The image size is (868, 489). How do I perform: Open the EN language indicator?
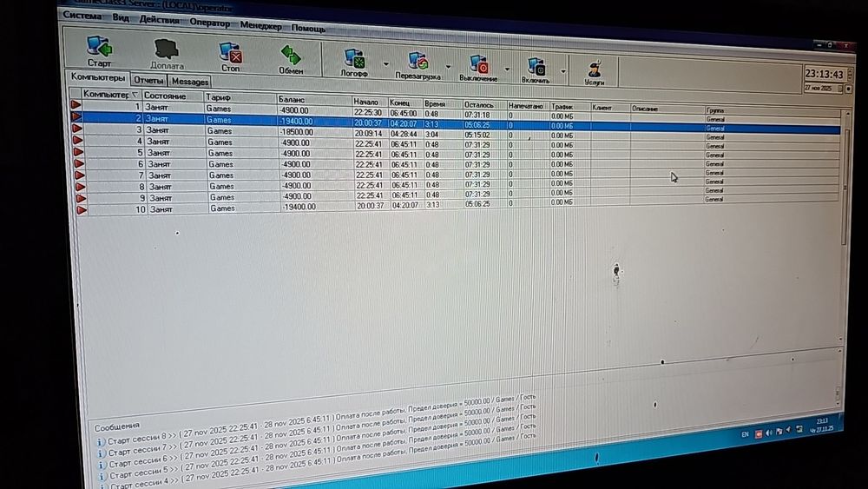click(x=745, y=435)
